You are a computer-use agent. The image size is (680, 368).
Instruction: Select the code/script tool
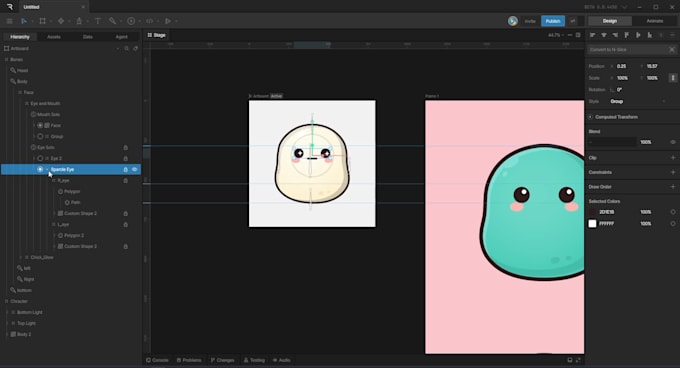(150, 21)
